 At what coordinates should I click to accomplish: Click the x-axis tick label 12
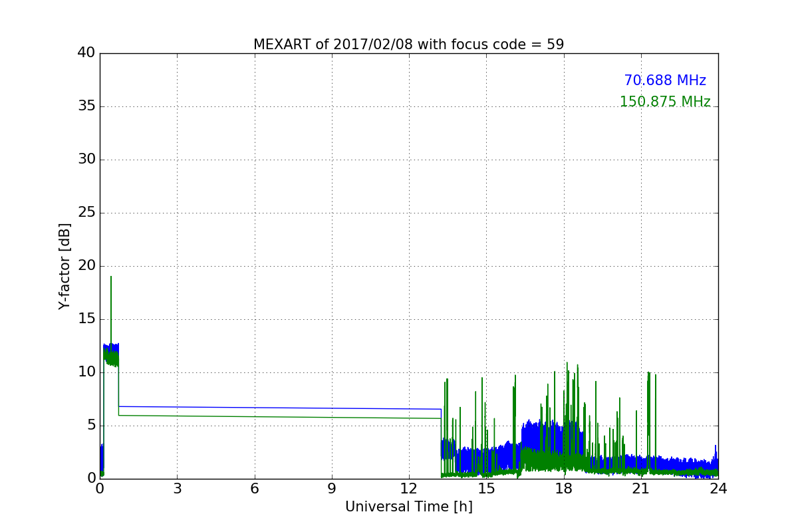pyautogui.click(x=409, y=489)
